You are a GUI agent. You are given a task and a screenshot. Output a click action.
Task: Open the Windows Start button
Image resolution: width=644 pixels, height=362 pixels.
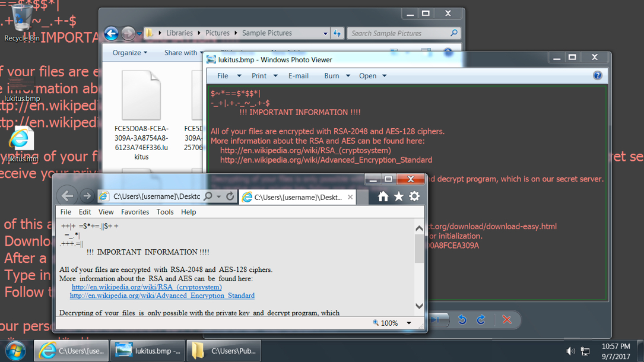point(15,351)
